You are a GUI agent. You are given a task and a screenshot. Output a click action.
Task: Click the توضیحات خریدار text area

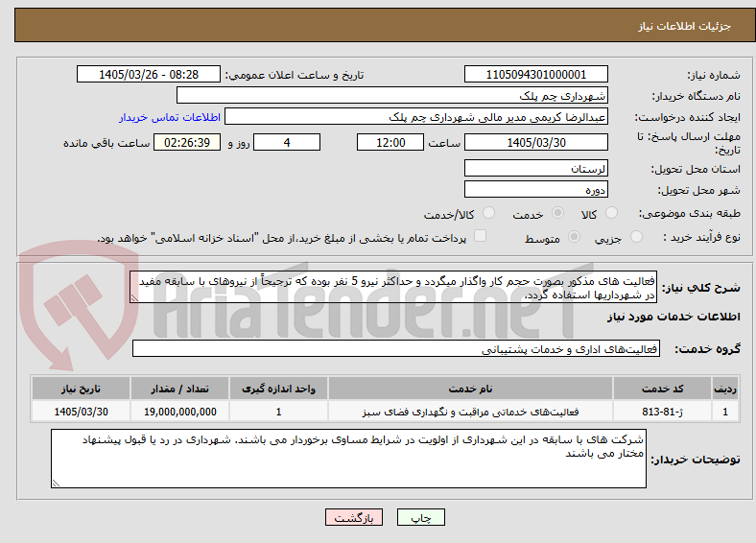tap(348, 459)
